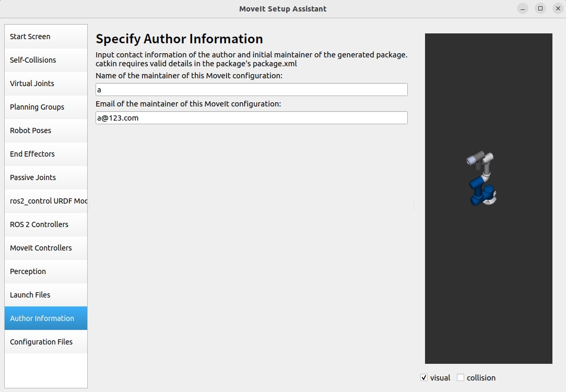Viewport: 566px width, 392px height.
Task: Go to the Self-Collisions step
Action: click(46, 60)
